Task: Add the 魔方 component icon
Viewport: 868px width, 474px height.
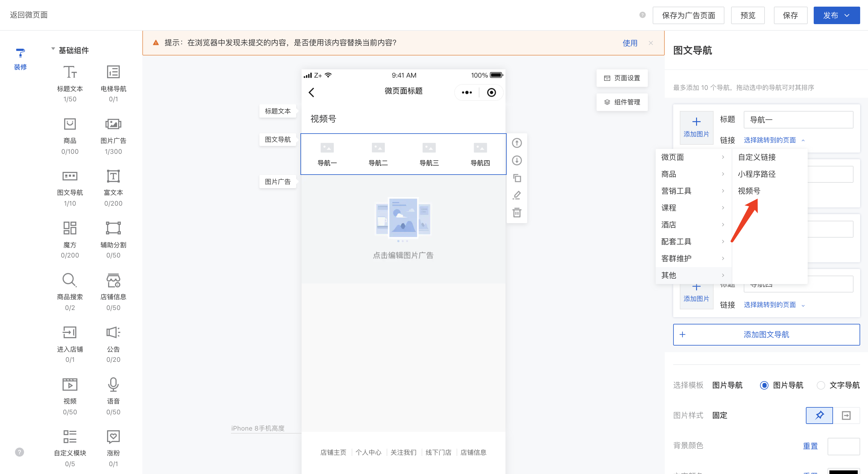Action: [x=70, y=228]
